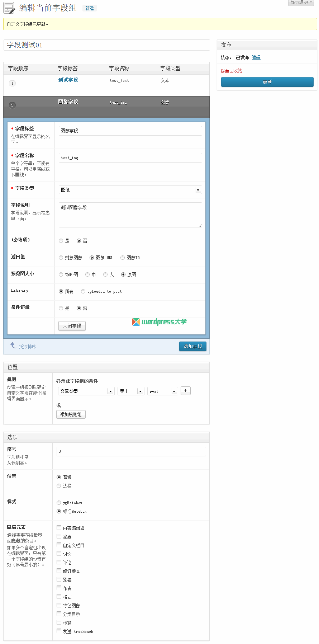Select 大 preview size
The image size is (319, 644).
[x=105, y=274]
